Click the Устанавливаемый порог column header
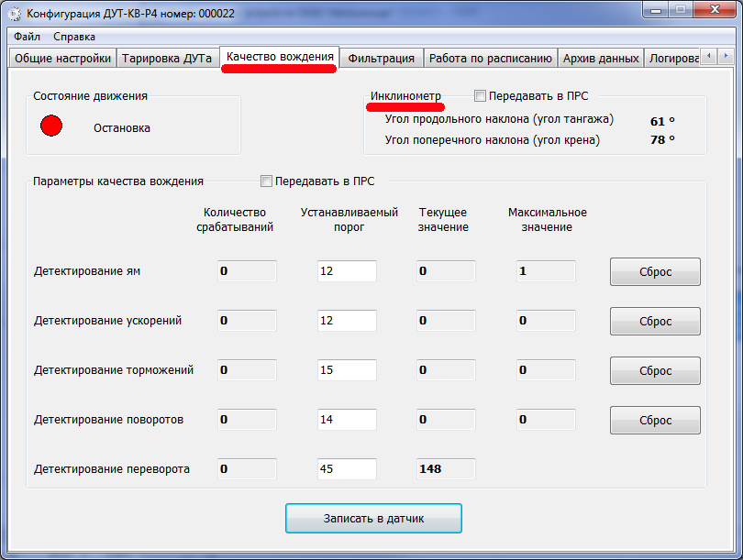The image size is (743, 560). [x=349, y=220]
